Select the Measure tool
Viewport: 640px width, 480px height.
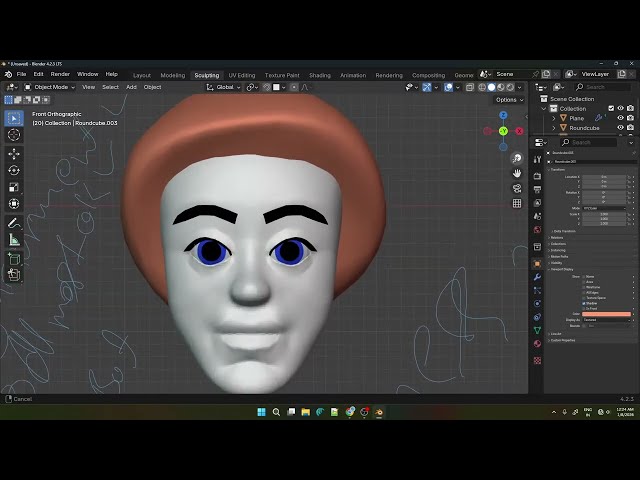(14, 240)
